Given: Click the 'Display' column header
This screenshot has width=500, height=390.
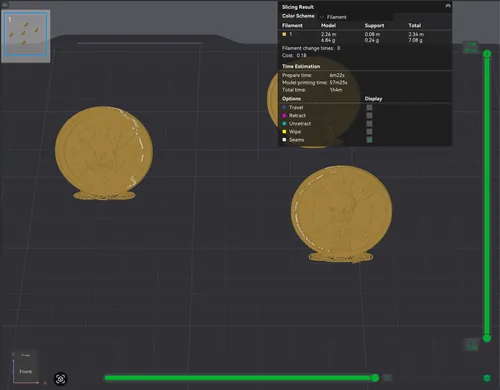Looking at the screenshot, I should tap(373, 99).
